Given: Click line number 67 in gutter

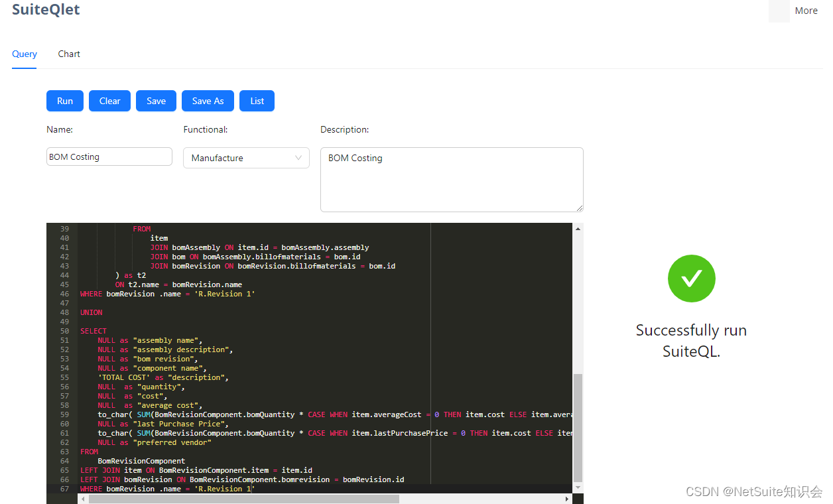Looking at the screenshot, I should coord(64,489).
